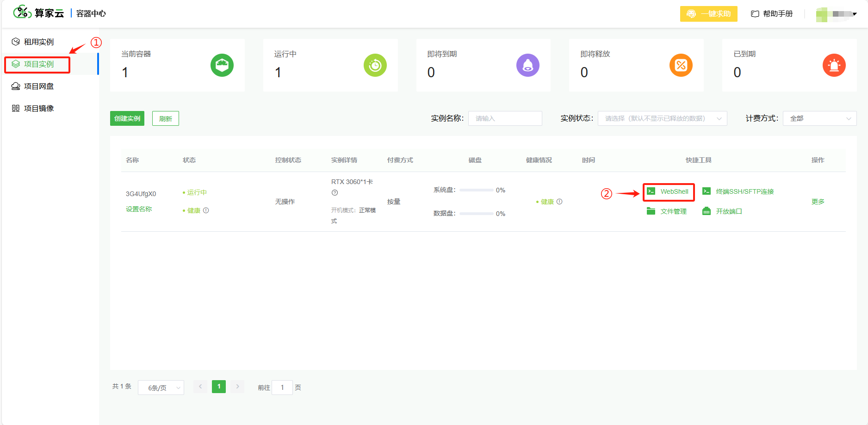Focus the 实例名称 input field
The width and height of the screenshot is (868, 425).
pos(505,118)
